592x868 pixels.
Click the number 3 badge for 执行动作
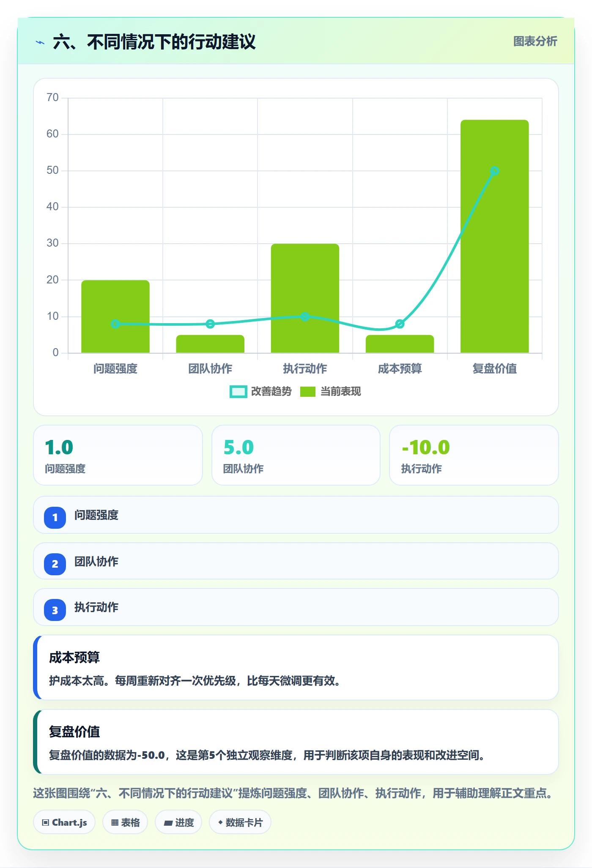(x=55, y=610)
